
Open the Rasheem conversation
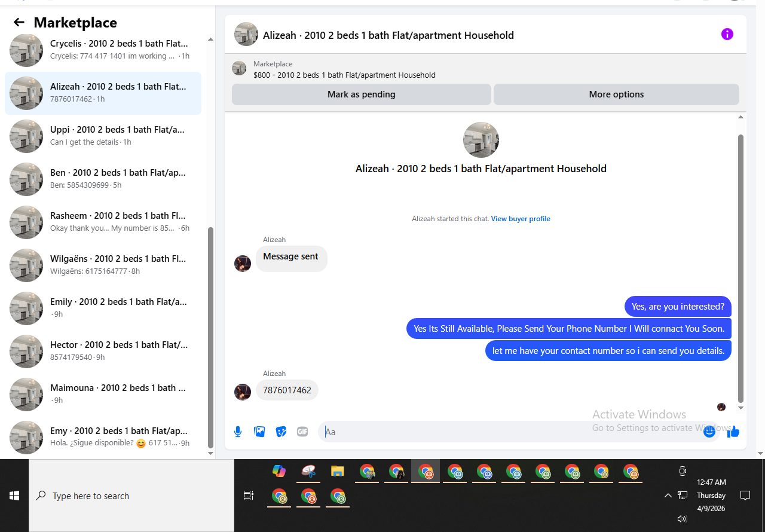click(103, 222)
